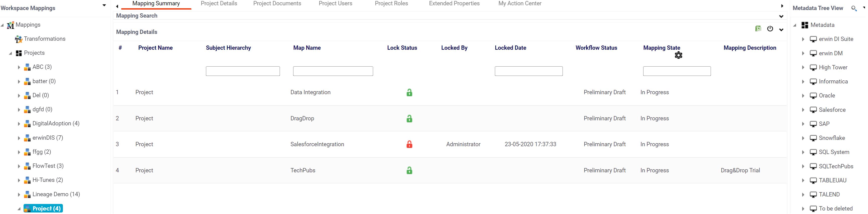868x214 pixels.
Task: Sort by Workflow Status column header
Action: [596, 48]
